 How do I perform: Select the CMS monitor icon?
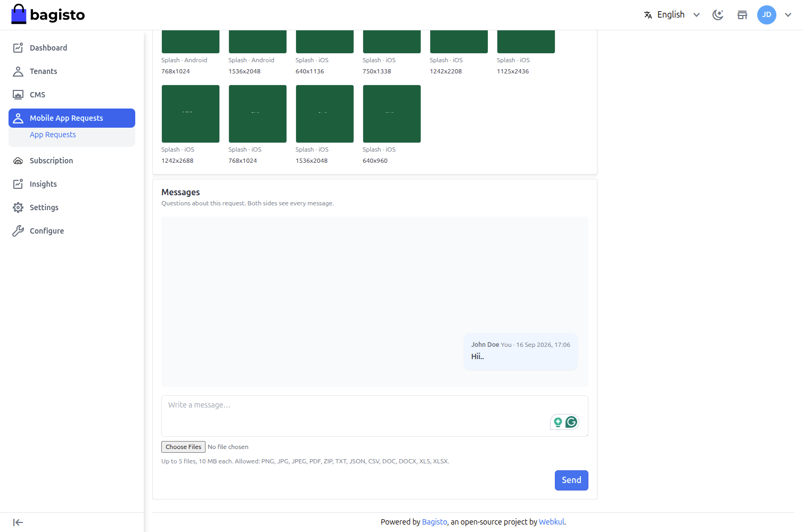tap(18, 95)
